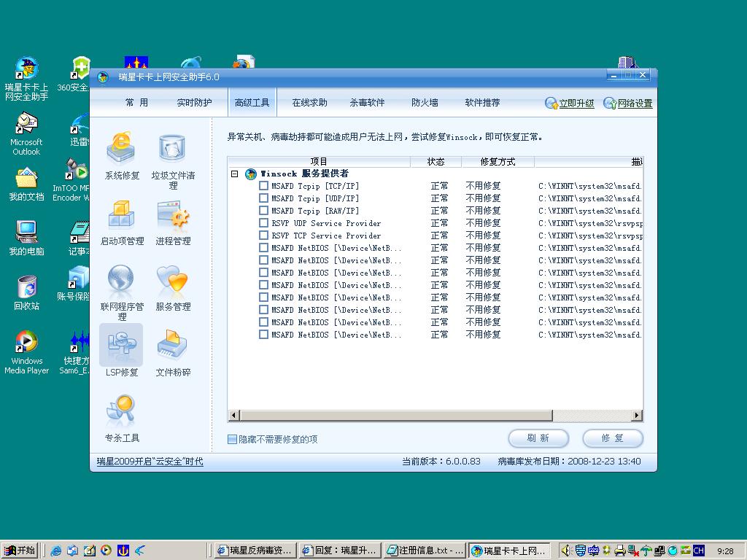Open the 防火墙 tab
Viewport: 747px width, 560px height.
[425, 102]
